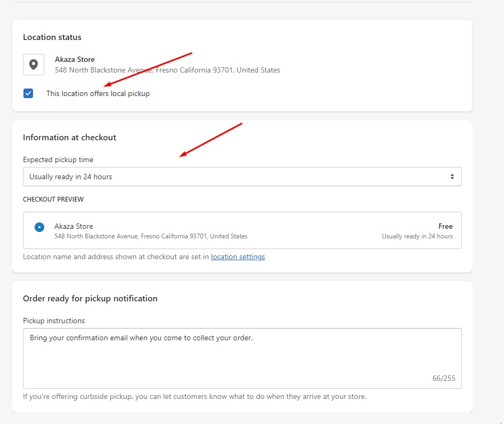Click the Expected pickup time field label
Screen dimensions: 504x424
58,159
